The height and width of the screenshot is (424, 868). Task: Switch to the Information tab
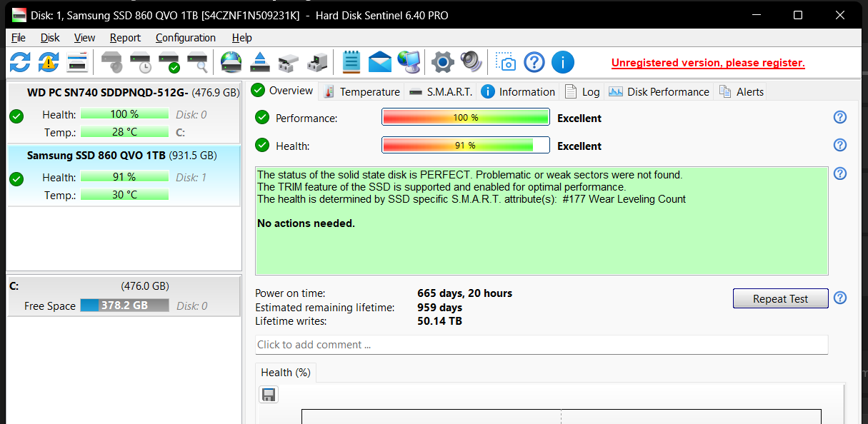pos(519,91)
